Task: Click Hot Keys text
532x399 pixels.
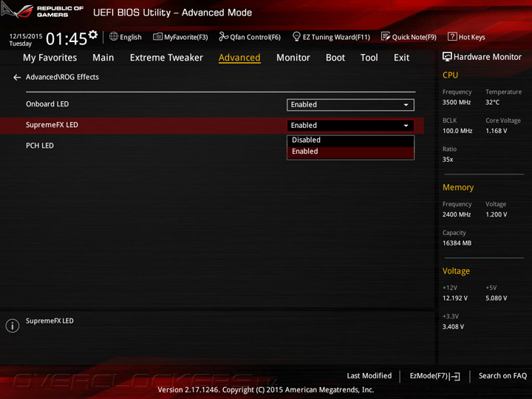Action: (471, 37)
